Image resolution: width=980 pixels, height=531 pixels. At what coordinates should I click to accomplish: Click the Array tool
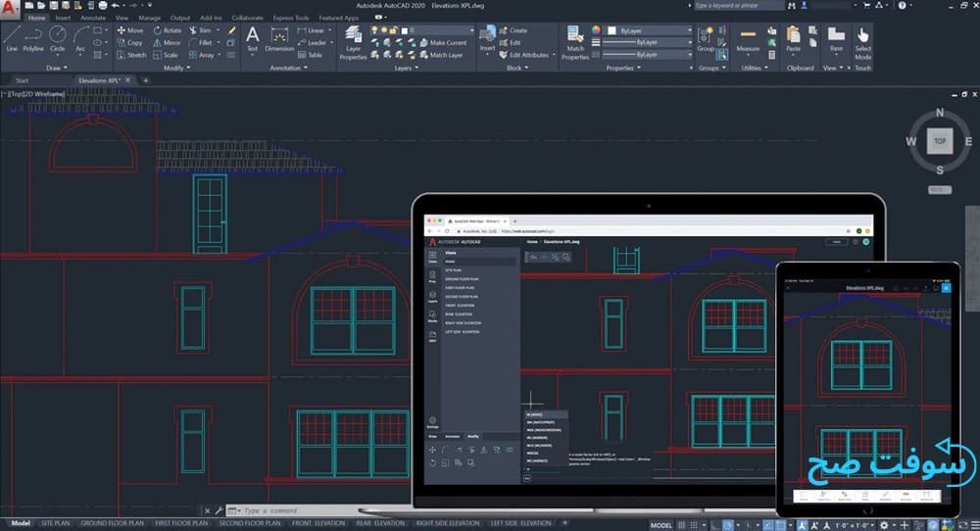tap(201, 55)
